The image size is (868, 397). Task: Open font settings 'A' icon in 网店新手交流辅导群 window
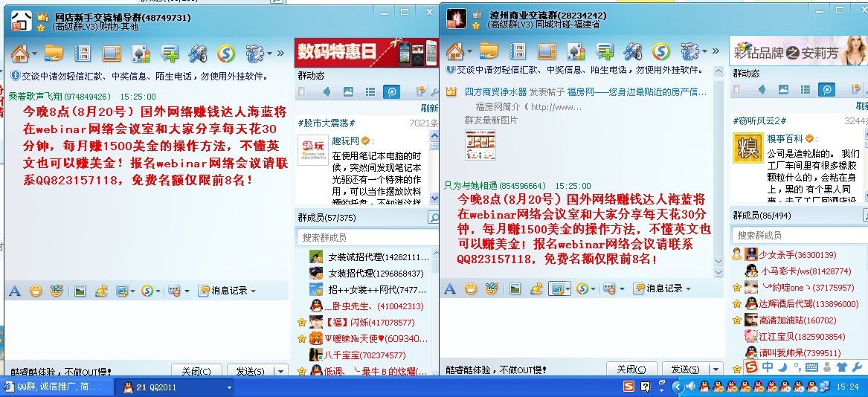pyautogui.click(x=15, y=291)
